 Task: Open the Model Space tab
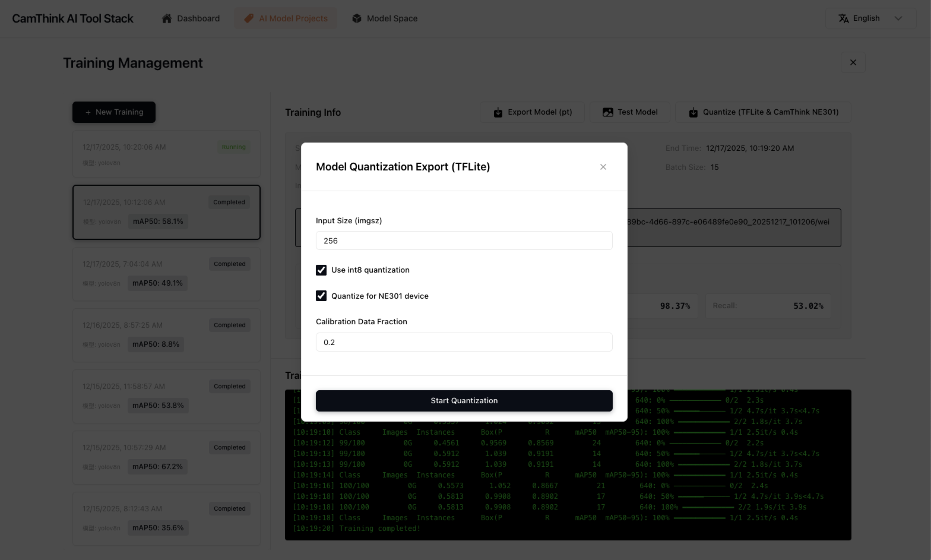pos(385,18)
